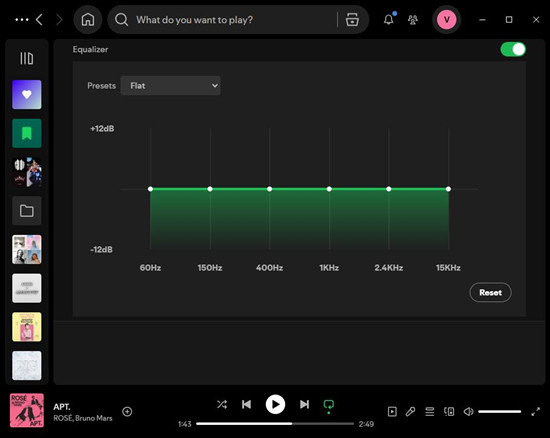Maximize the Spotify window
Viewport: 550px width, 438px height.
coord(509,20)
